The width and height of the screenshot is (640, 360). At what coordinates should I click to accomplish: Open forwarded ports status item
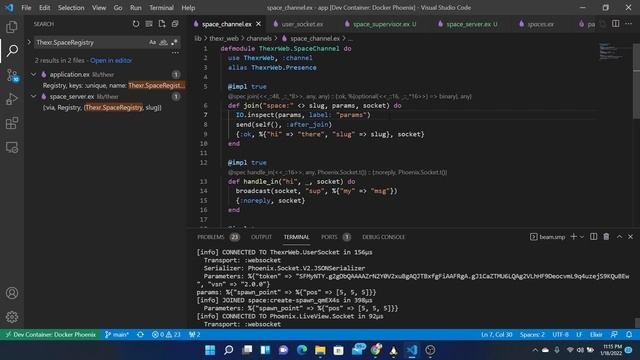[x=195, y=335]
